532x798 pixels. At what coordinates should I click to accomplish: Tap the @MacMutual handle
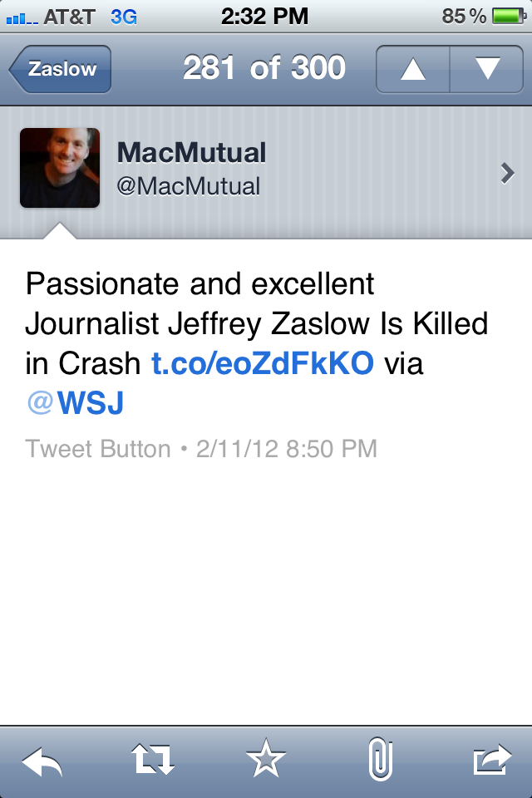188,186
